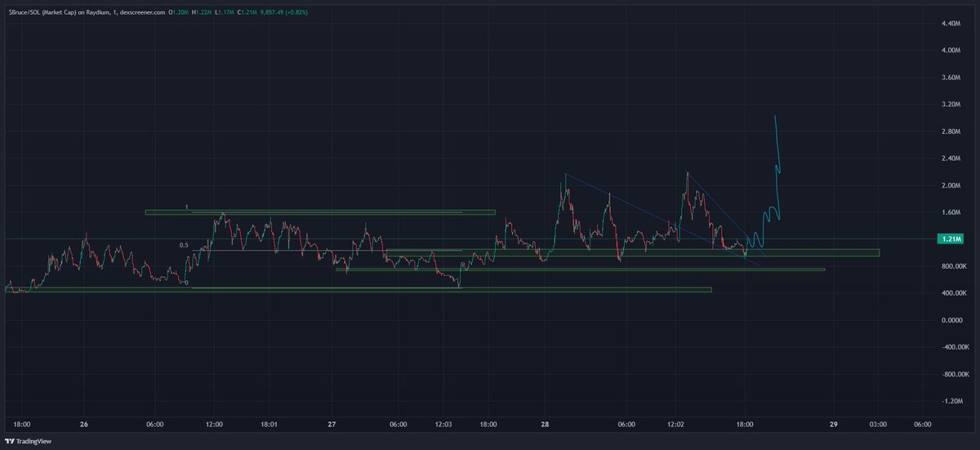Select the open value O1.20M
The width and height of the screenshot is (980, 450).
coord(178,12)
